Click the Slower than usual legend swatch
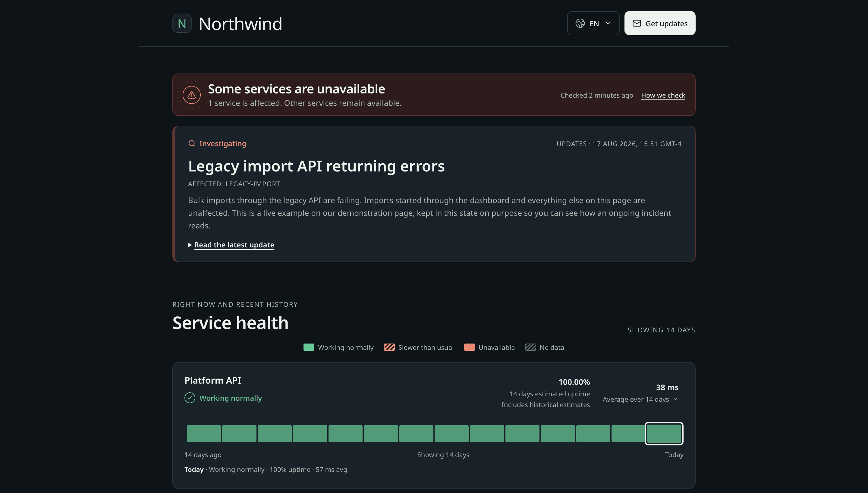The width and height of the screenshot is (868, 493). tap(389, 347)
